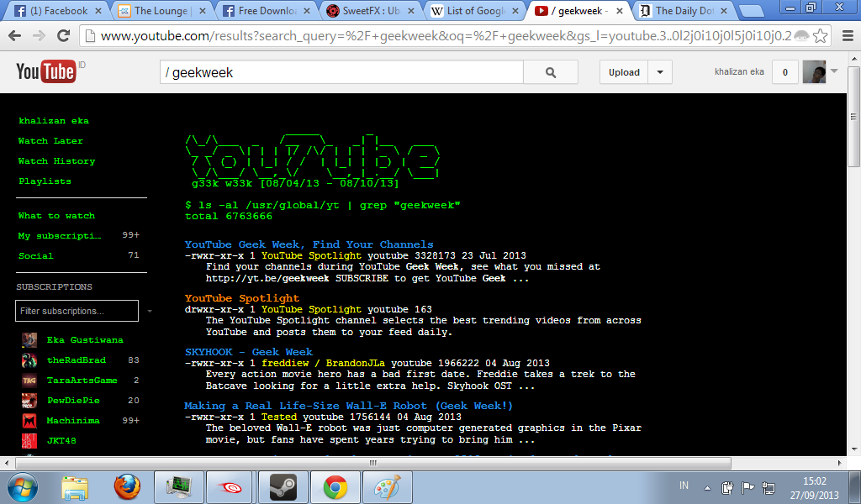Click Action Center flag tray icon
This screenshot has height=504, width=861.
click(747, 487)
